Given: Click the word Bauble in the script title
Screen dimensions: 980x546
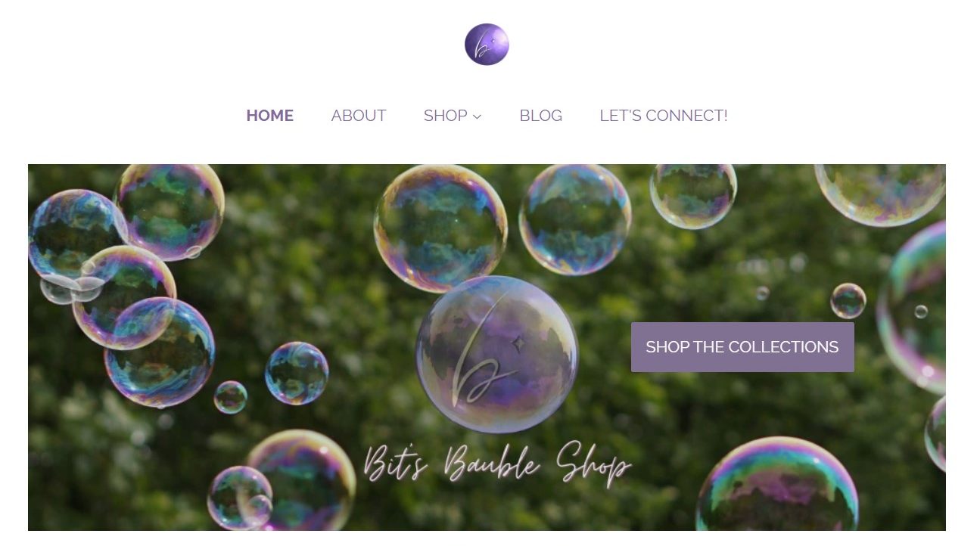Looking at the screenshot, I should [x=492, y=461].
